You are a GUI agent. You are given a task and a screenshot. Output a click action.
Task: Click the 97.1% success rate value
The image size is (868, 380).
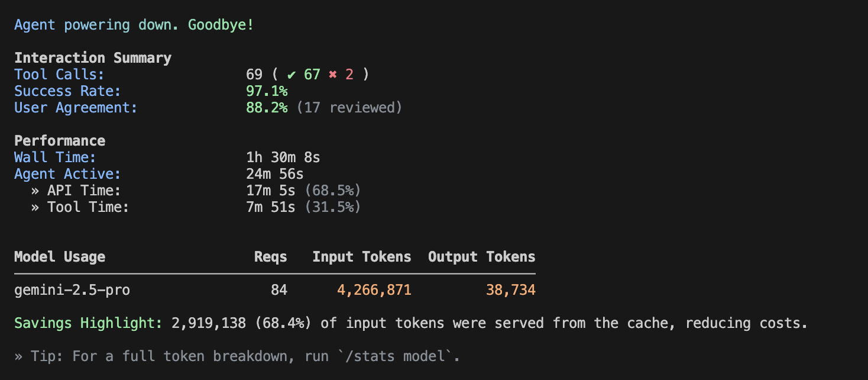point(267,91)
